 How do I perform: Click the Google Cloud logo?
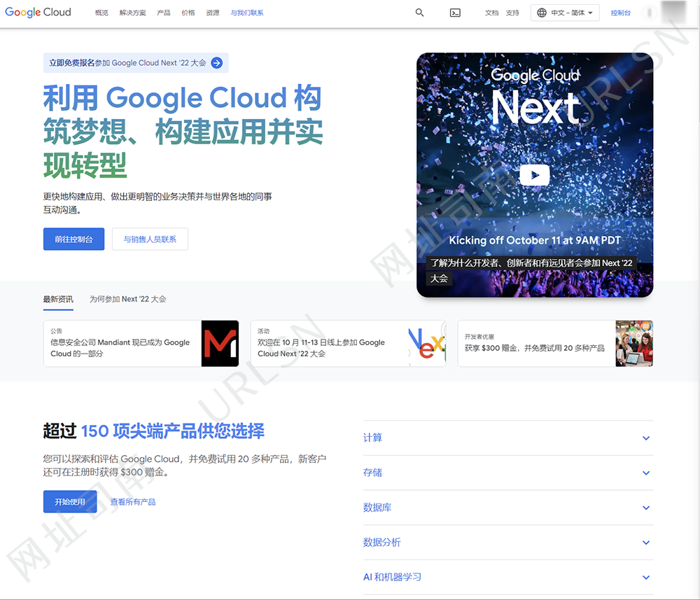point(38,12)
